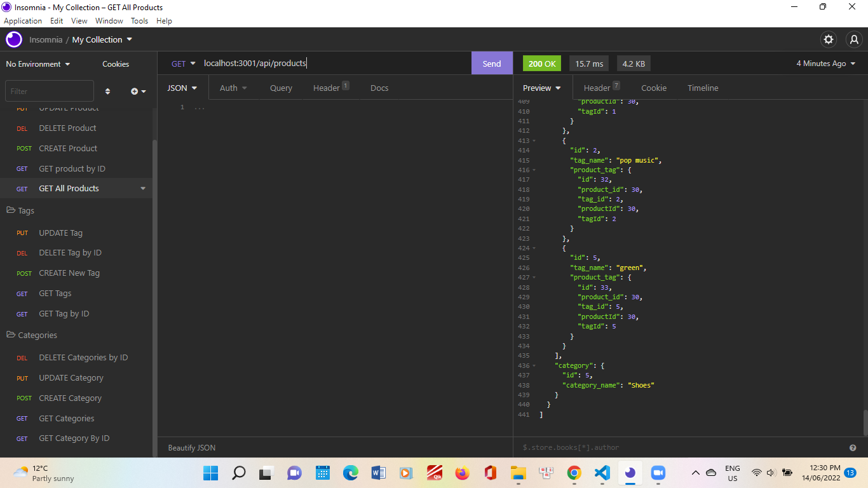Viewport: 868px width, 488px height.
Task: Switch to the request Auth tab
Action: tap(233, 88)
